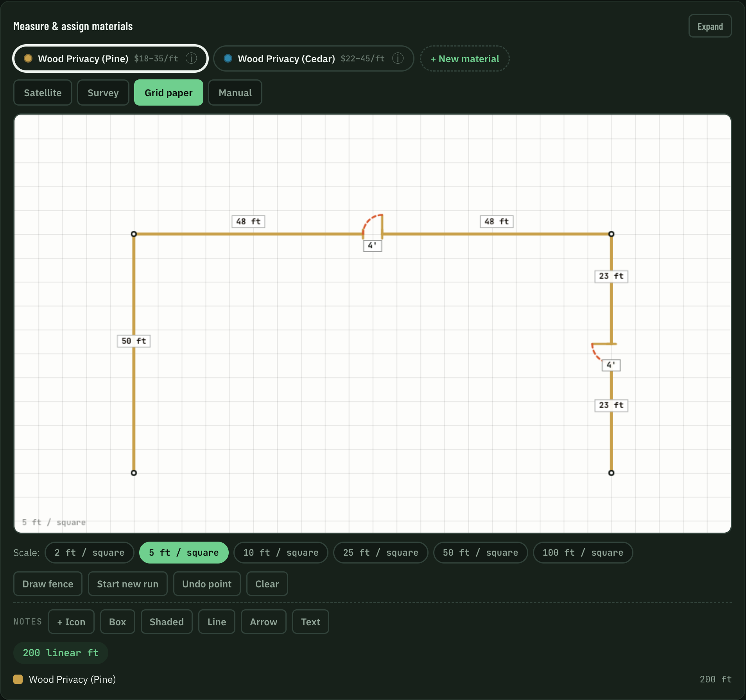Viewport: 746px width, 700px height.
Task: Expand the measure panel
Action: 710,26
